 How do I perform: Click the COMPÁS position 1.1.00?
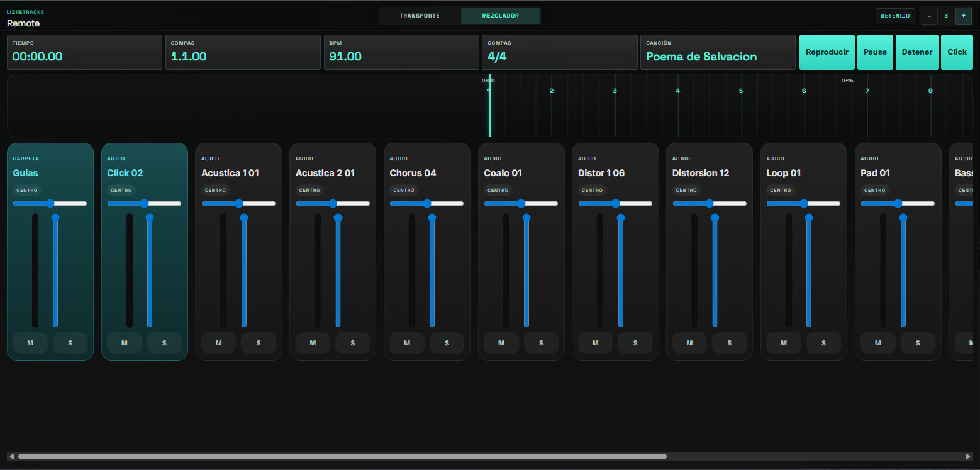[189, 57]
